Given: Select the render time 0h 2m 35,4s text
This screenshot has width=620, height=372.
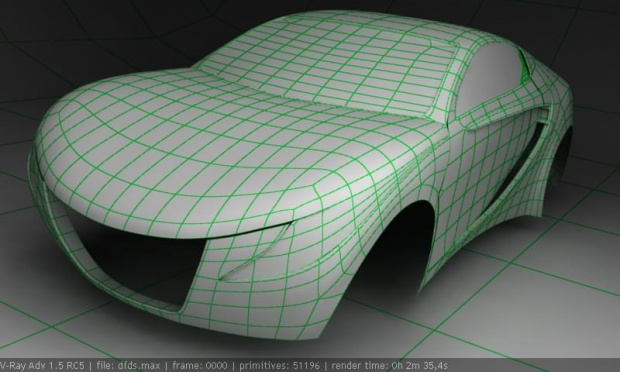Looking at the screenshot, I should [x=389, y=366].
